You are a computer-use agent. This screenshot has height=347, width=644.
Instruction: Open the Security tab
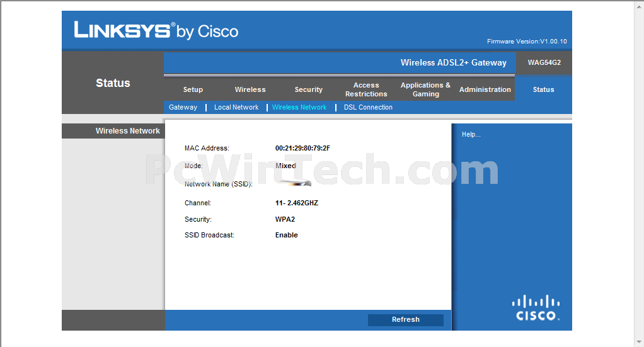(308, 89)
